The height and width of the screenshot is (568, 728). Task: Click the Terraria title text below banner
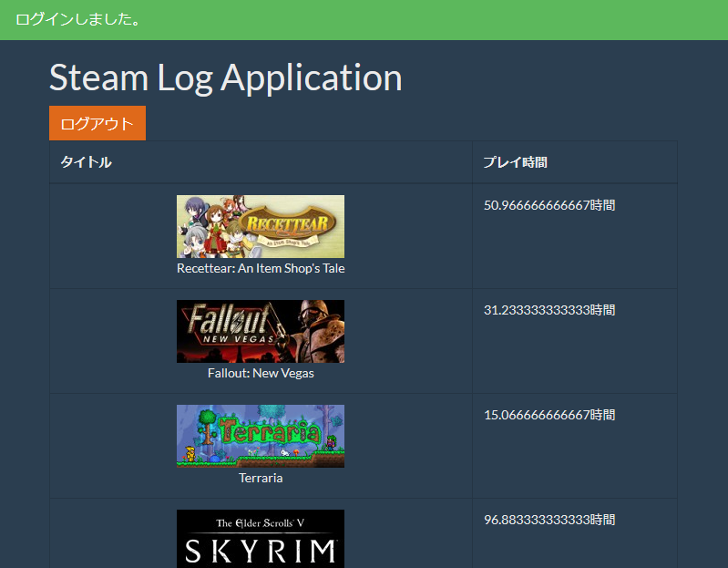pyautogui.click(x=261, y=479)
